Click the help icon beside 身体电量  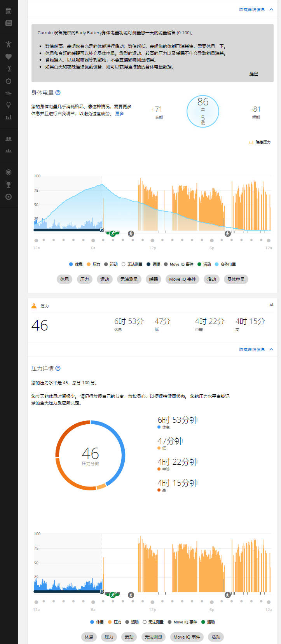(58, 93)
